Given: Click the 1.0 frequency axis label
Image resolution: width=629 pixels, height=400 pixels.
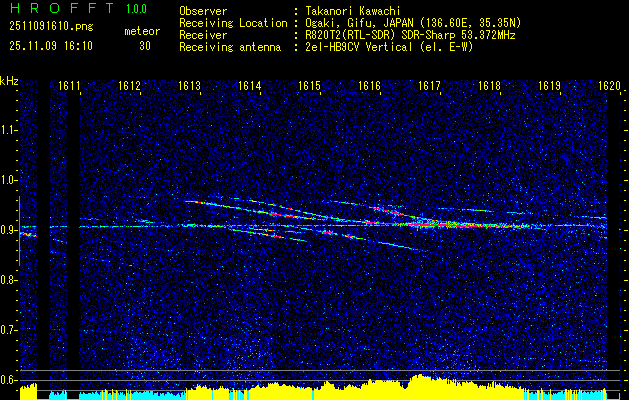Looking at the screenshot, I should coord(8,180).
